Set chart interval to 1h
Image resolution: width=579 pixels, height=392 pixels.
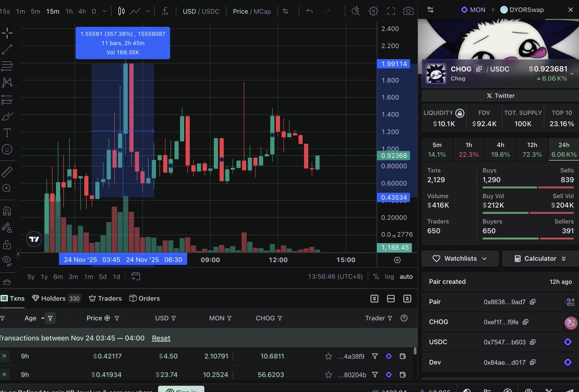click(69, 11)
